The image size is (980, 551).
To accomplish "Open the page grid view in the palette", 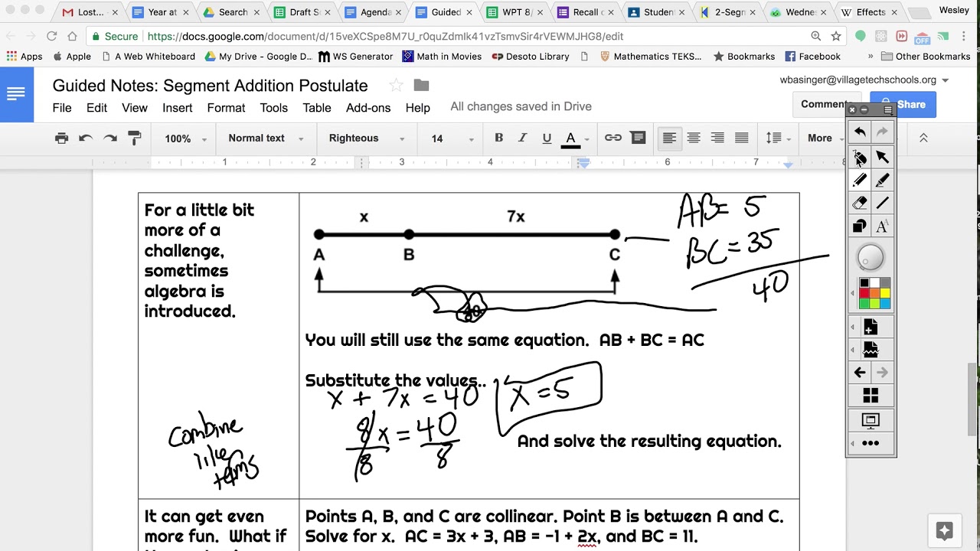I will point(871,396).
